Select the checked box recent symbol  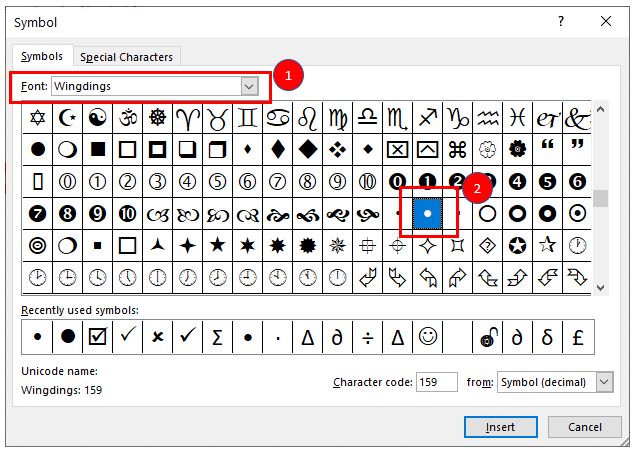(97, 337)
